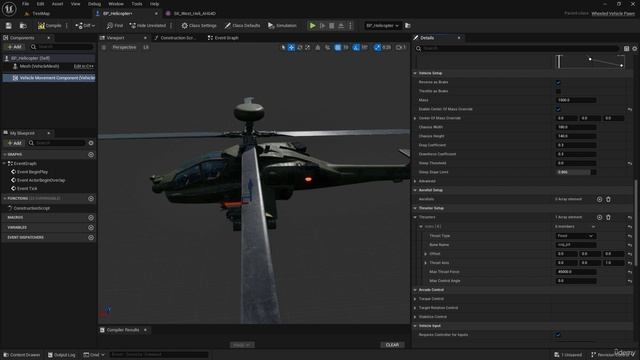Add a new graph with the GRAPHS plus icon
640x360 pixels.
coord(91,155)
